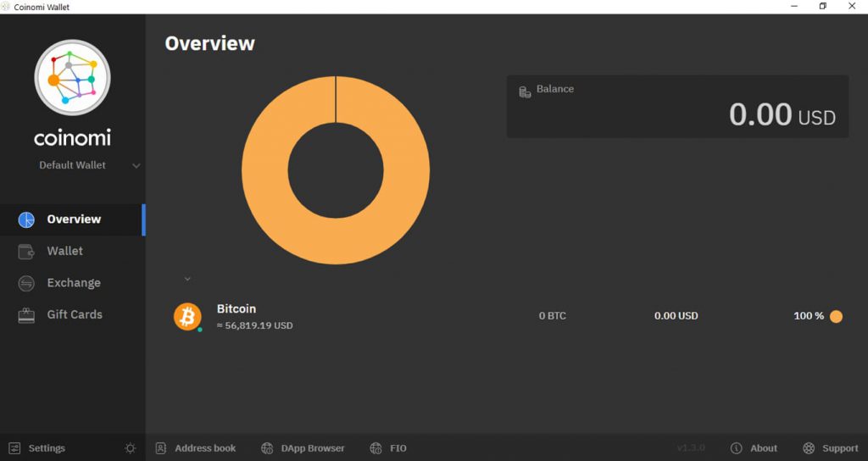
Task: Click the Bitcoin coin icon
Action: click(x=187, y=317)
